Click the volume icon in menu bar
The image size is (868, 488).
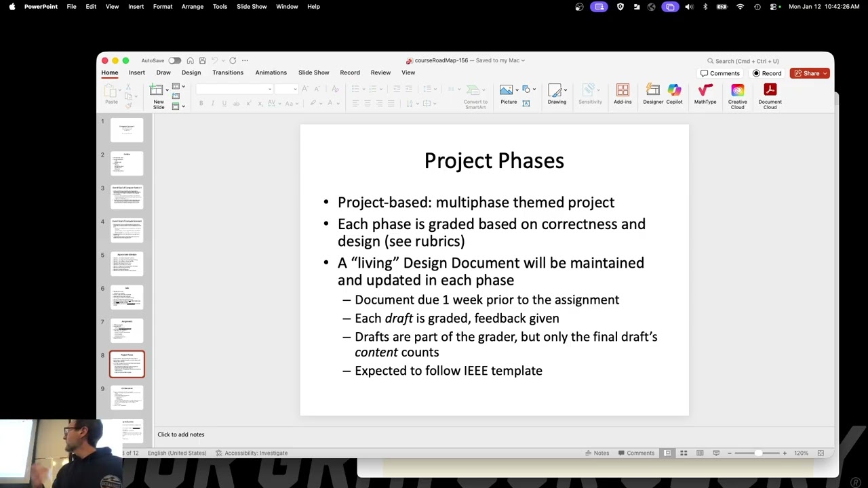point(689,7)
